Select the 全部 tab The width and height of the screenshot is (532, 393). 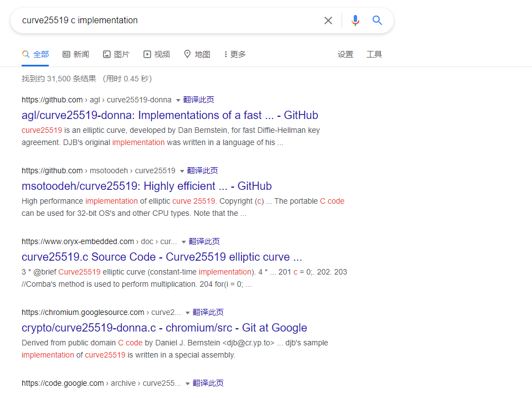(x=35, y=54)
